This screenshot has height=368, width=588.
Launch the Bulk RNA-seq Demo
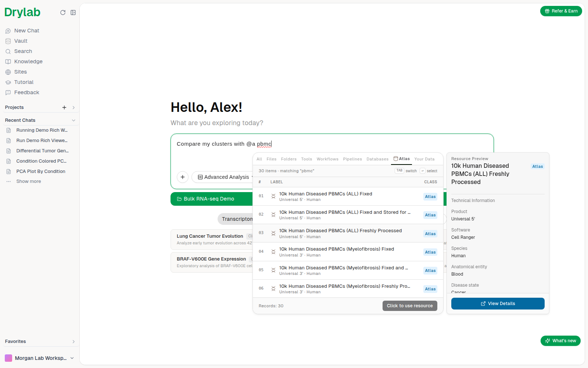tap(212, 199)
